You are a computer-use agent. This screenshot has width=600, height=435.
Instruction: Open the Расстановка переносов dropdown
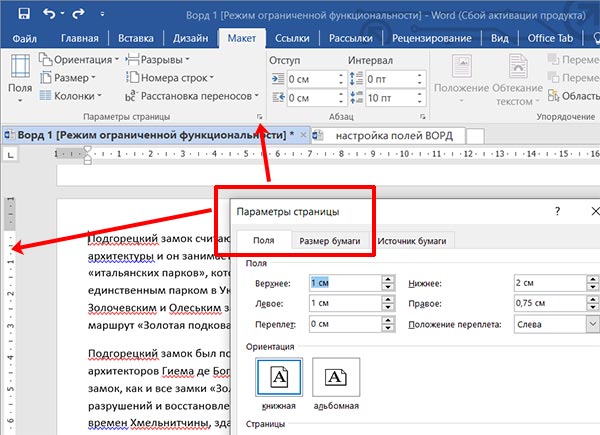(x=192, y=96)
